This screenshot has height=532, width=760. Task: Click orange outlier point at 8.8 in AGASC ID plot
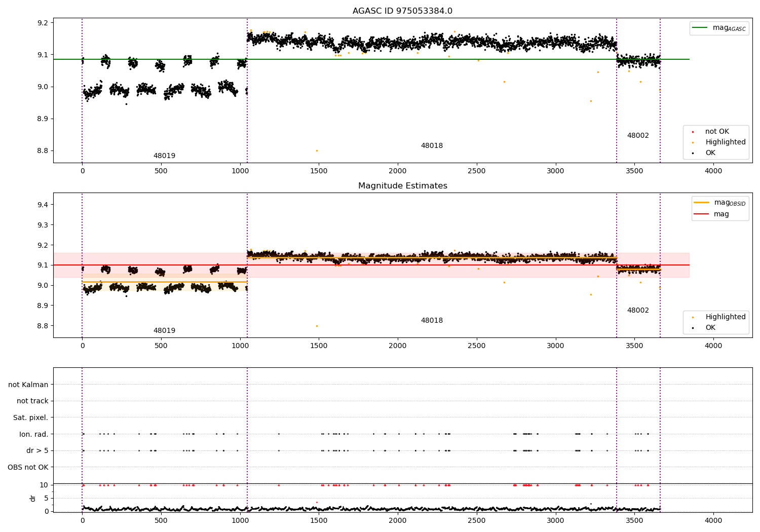tap(317, 150)
